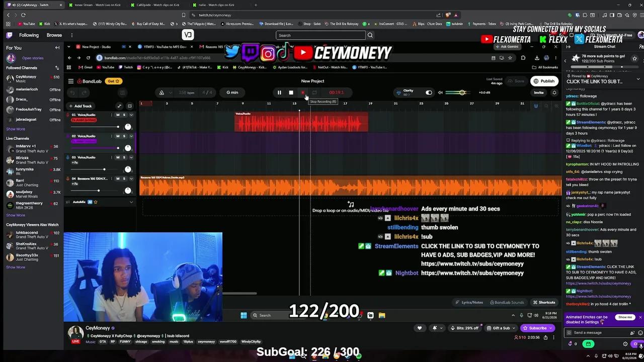This screenshot has height=362, width=644.
Task: Solo track 01 Voice/Audio
Action: tap(124, 115)
